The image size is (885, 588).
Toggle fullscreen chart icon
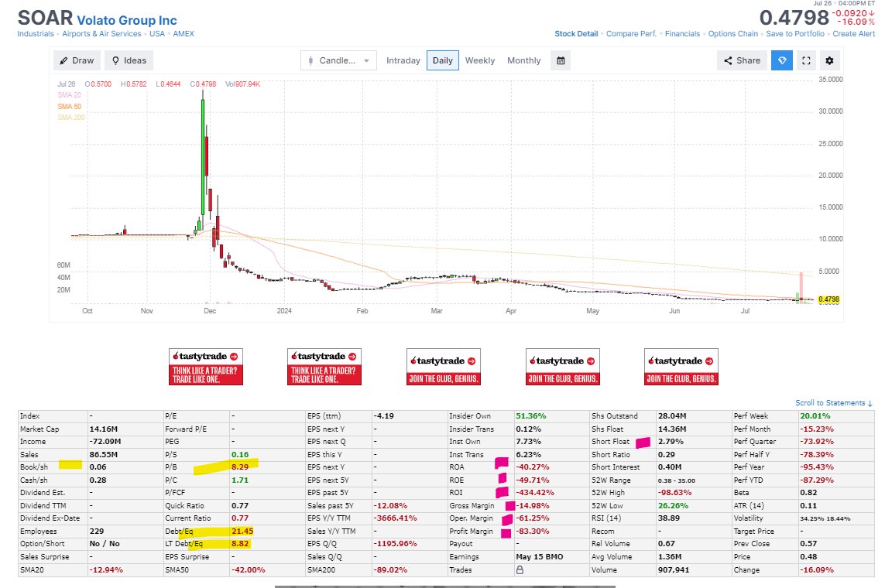[x=806, y=60]
